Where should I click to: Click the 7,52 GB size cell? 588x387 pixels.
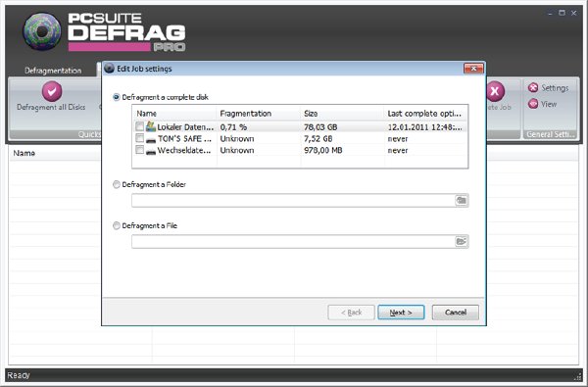318,139
